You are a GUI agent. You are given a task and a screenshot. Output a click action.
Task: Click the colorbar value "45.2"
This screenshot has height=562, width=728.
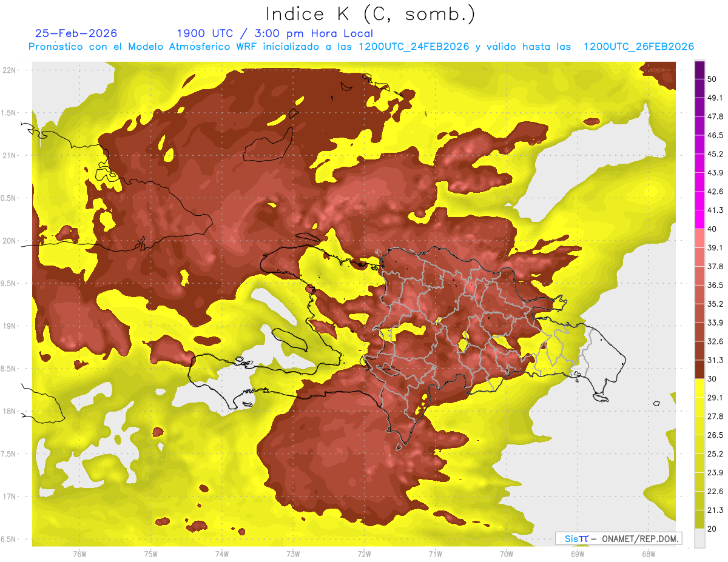pos(715,154)
